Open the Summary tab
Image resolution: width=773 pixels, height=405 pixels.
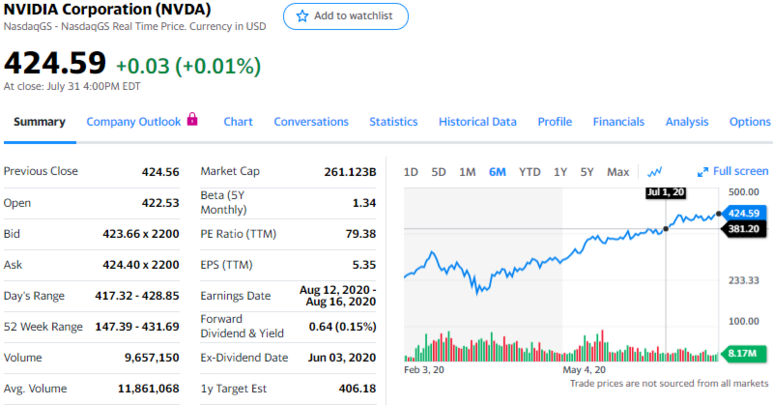(39, 122)
